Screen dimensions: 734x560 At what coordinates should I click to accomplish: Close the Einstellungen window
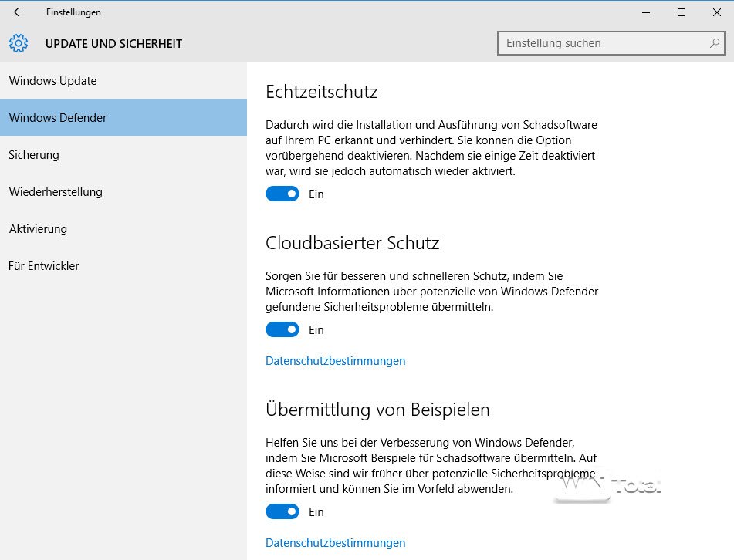click(716, 12)
